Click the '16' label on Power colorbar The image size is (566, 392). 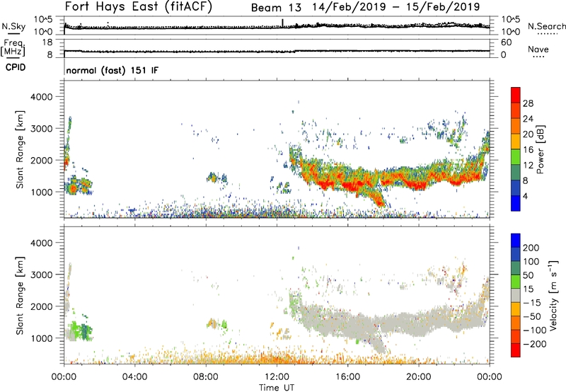click(x=528, y=150)
